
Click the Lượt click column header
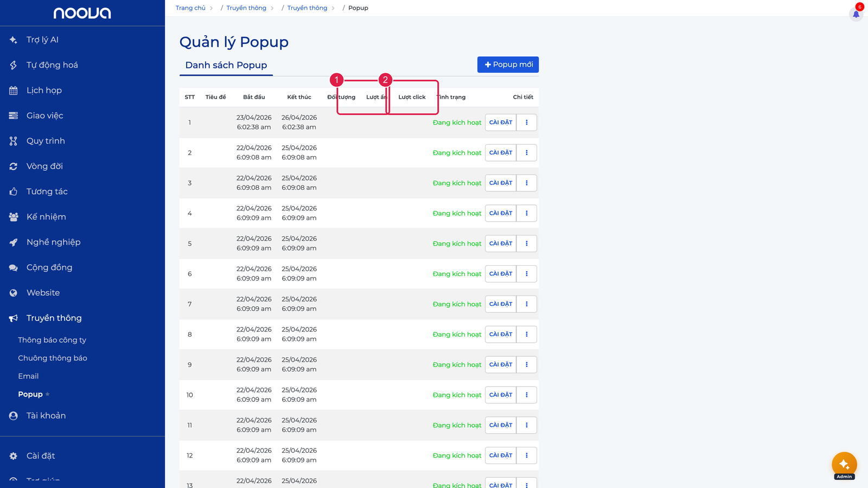412,97
